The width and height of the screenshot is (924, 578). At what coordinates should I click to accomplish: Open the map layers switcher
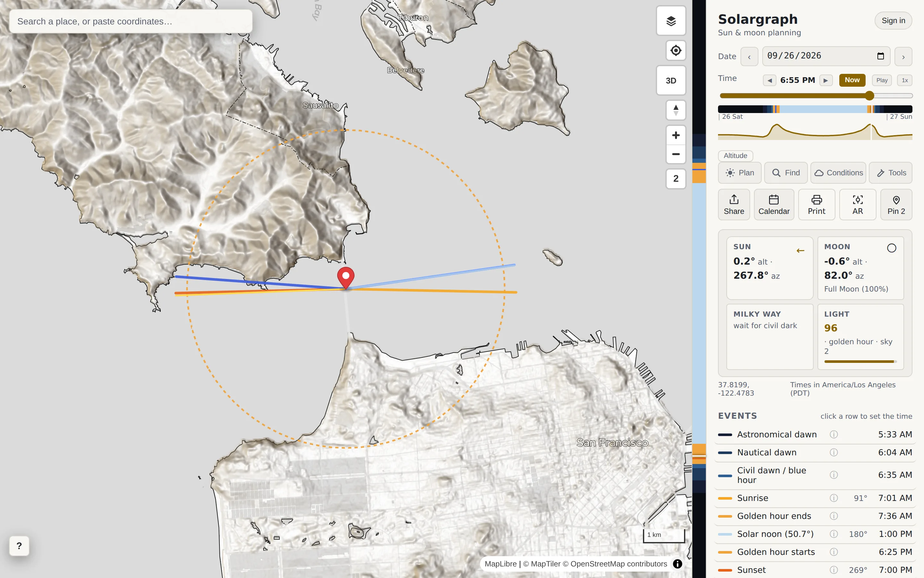671,21
